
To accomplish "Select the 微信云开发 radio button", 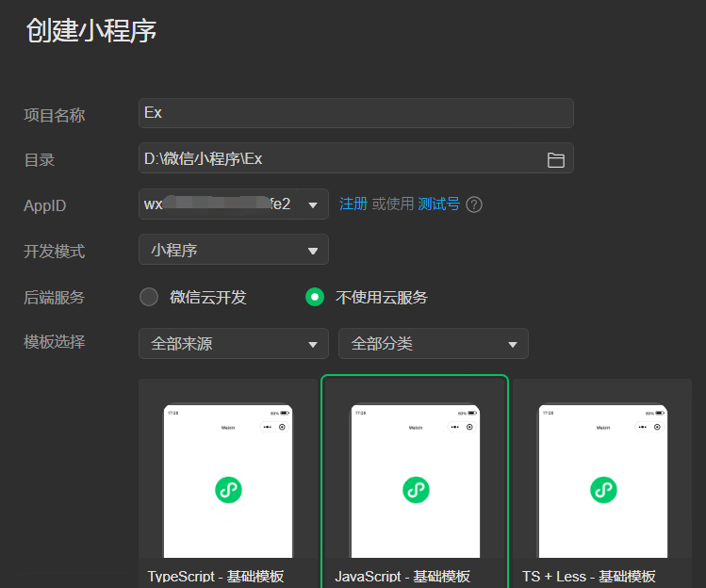I will [x=149, y=297].
